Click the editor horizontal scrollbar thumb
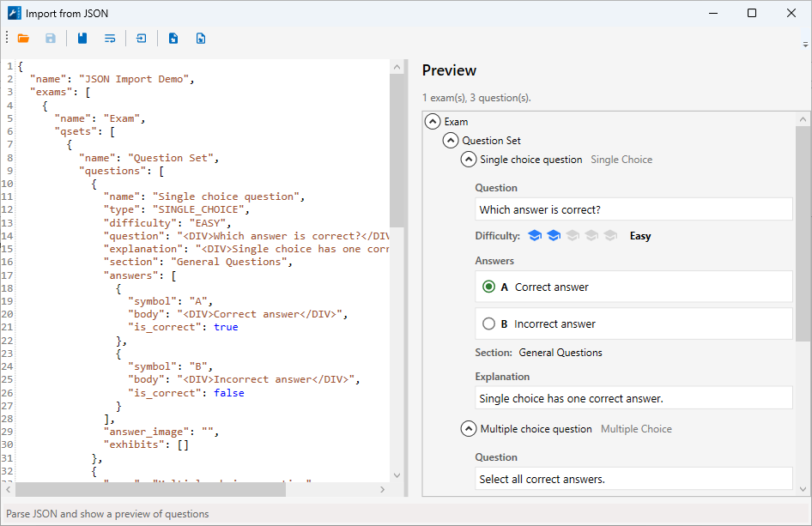The width and height of the screenshot is (812, 526). point(150,489)
